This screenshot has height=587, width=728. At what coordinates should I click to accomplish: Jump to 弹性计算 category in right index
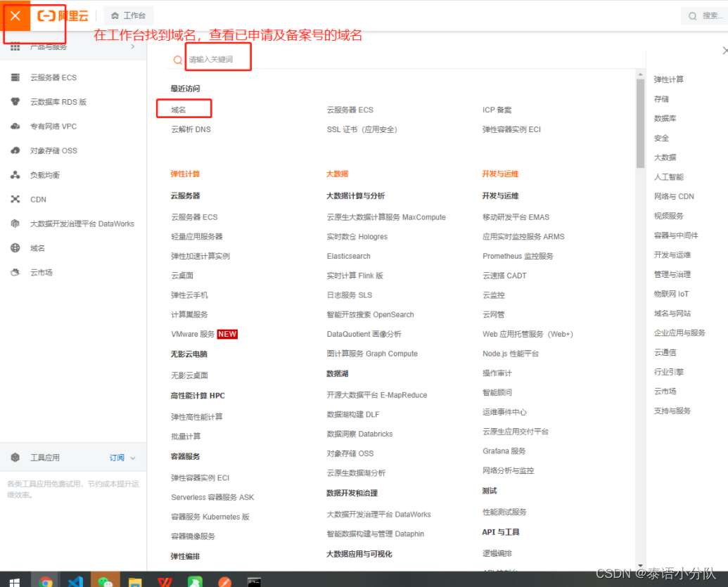click(x=669, y=79)
